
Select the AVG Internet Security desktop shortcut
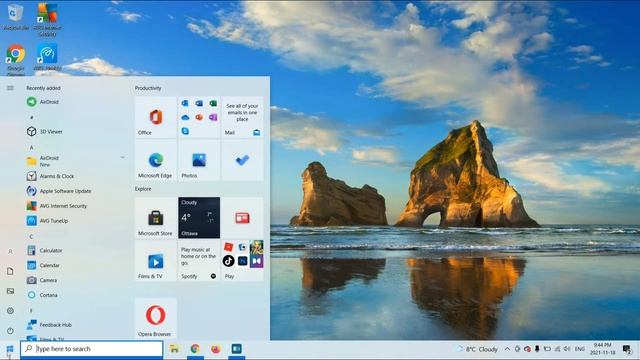(x=47, y=20)
